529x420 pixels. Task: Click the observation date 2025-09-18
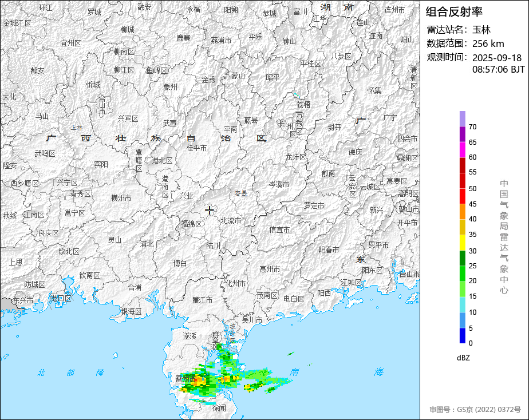(x=497, y=58)
